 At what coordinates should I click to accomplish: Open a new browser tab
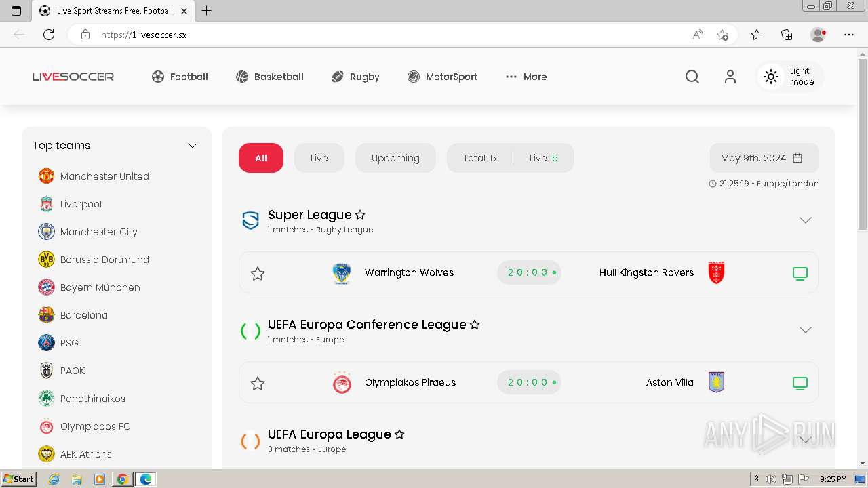pyautogui.click(x=207, y=10)
